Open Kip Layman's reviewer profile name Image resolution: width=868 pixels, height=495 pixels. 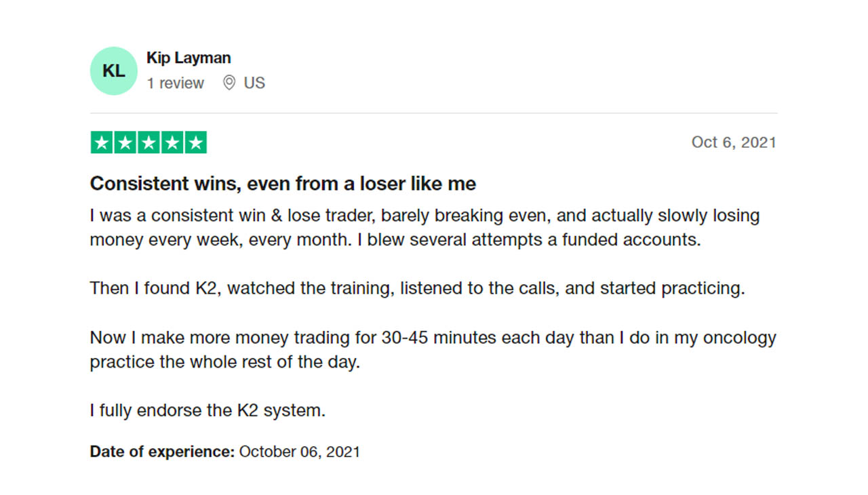point(189,58)
